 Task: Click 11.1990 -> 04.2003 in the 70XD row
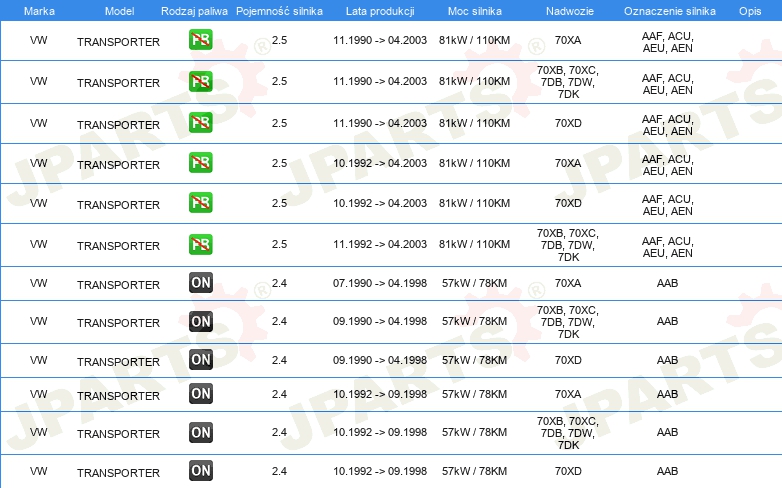[x=380, y=123]
